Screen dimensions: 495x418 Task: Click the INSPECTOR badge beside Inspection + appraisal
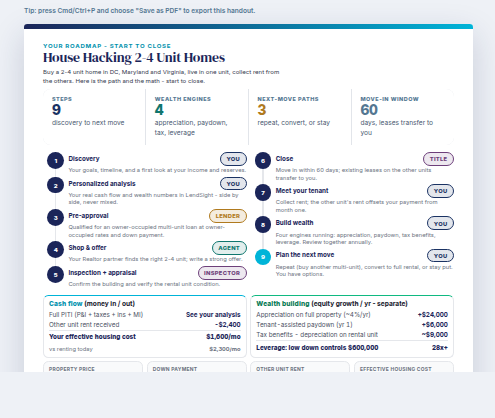[x=222, y=273]
